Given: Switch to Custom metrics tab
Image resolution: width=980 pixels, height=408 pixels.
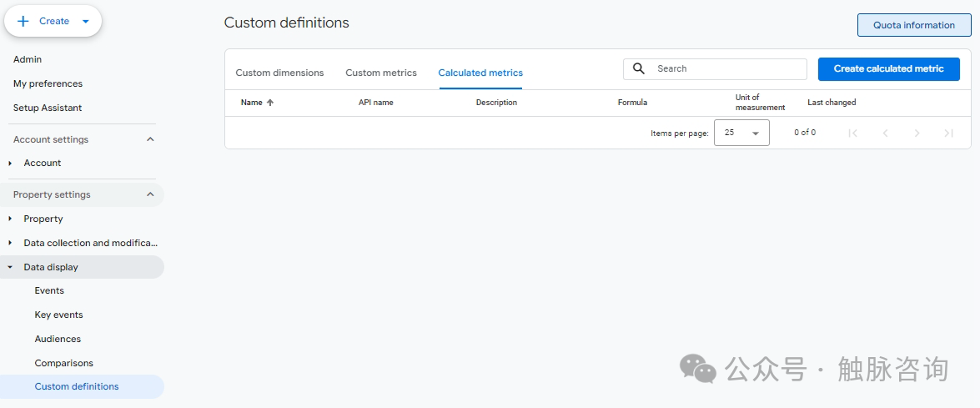Looking at the screenshot, I should (381, 73).
